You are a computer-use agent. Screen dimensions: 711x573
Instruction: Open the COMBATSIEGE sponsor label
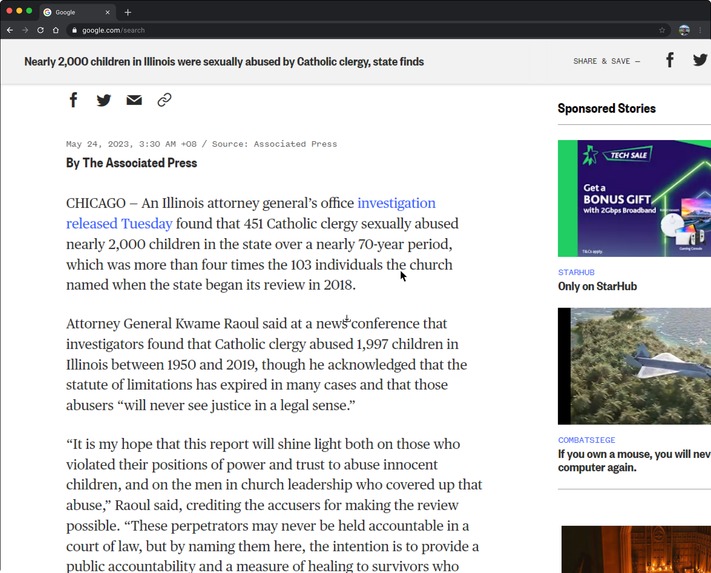587,440
